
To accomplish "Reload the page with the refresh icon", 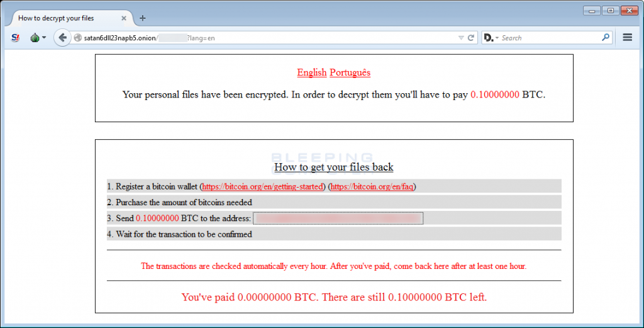I will tap(471, 38).
